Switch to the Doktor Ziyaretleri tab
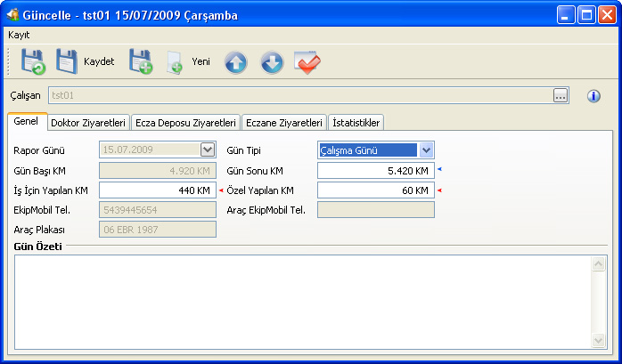This screenshot has width=622, height=364. (x=88, y=123)
